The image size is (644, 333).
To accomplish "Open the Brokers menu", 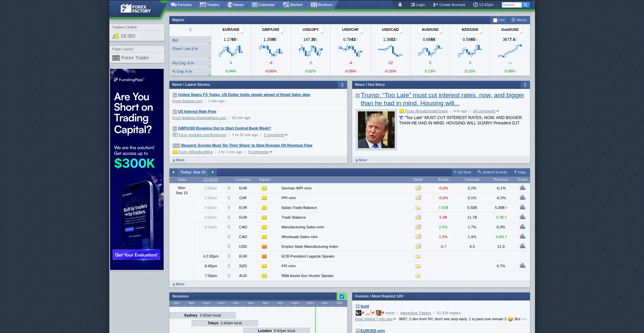I will (x=322, y=5).
